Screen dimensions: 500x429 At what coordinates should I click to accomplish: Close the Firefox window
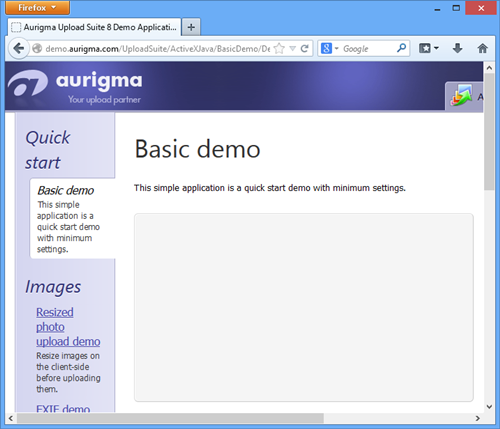coord(481,8)
